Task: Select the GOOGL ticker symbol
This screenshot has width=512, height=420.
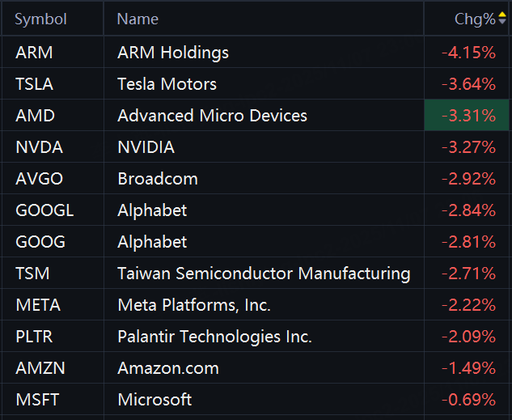Action: click(x=44, y=210)
